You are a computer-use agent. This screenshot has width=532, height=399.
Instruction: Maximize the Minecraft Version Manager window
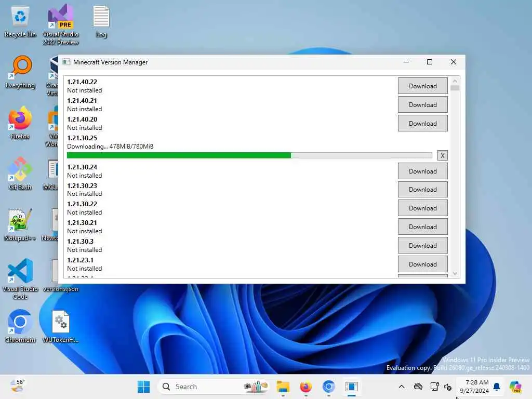430,62
